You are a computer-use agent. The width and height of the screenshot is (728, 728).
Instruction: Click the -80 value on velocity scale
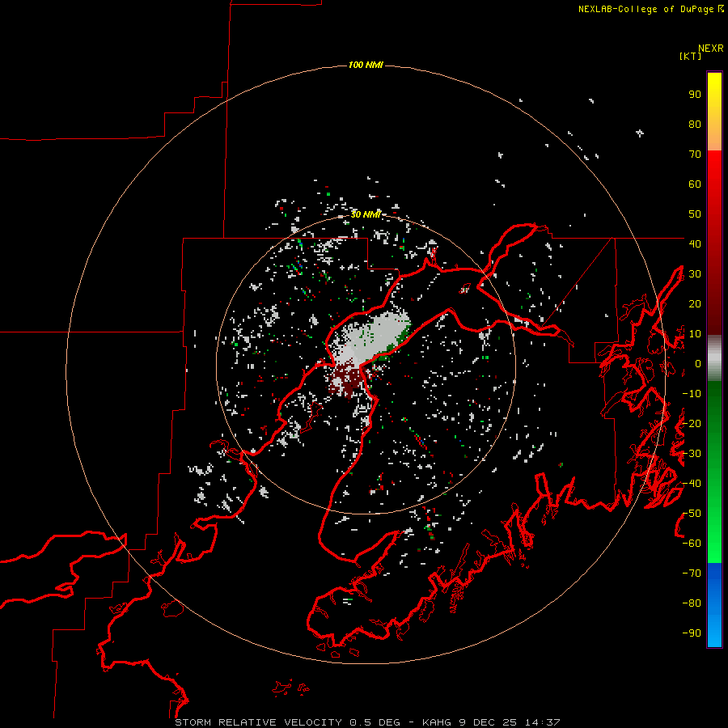pyautogui.click(x=692, y=603)
